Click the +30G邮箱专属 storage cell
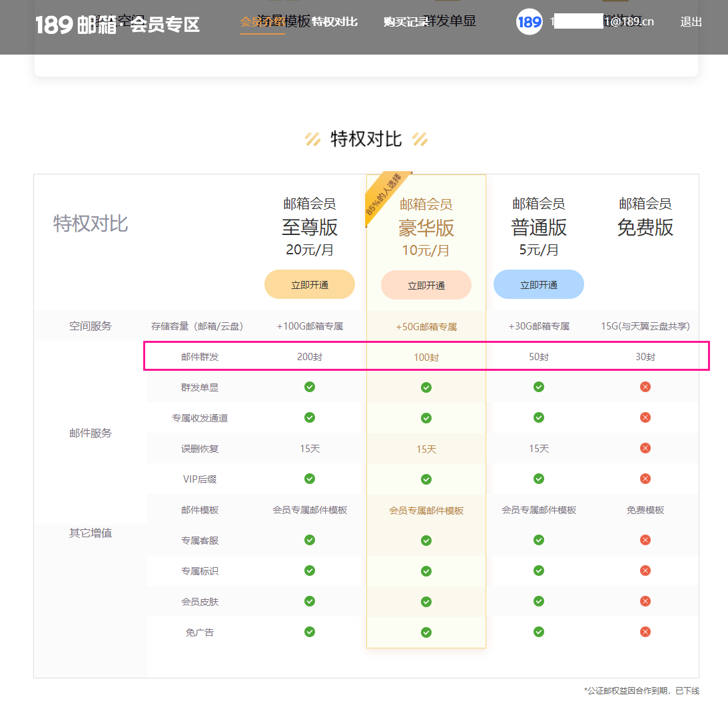Viewport: 728px width, 705px height. tap(539, 326)
